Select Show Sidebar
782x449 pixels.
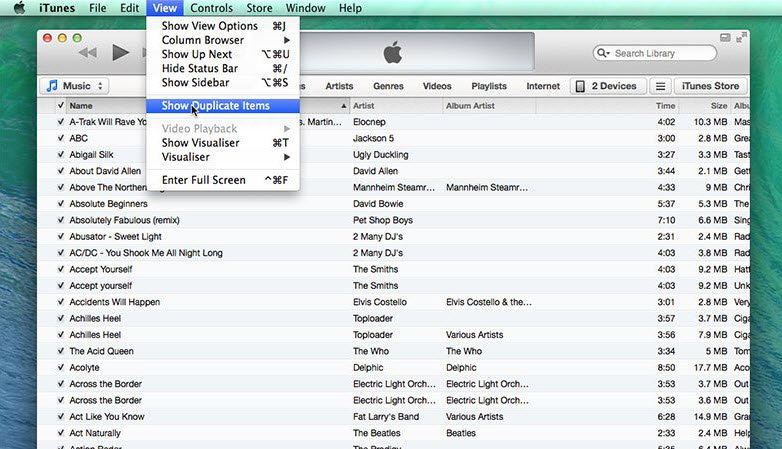pos(223,82)
